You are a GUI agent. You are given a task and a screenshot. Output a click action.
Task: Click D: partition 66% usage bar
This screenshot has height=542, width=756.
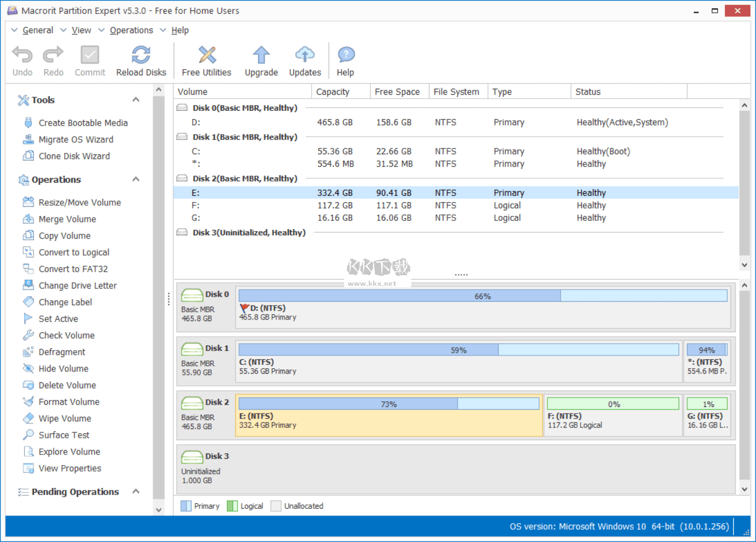click(x=483, y=296)
